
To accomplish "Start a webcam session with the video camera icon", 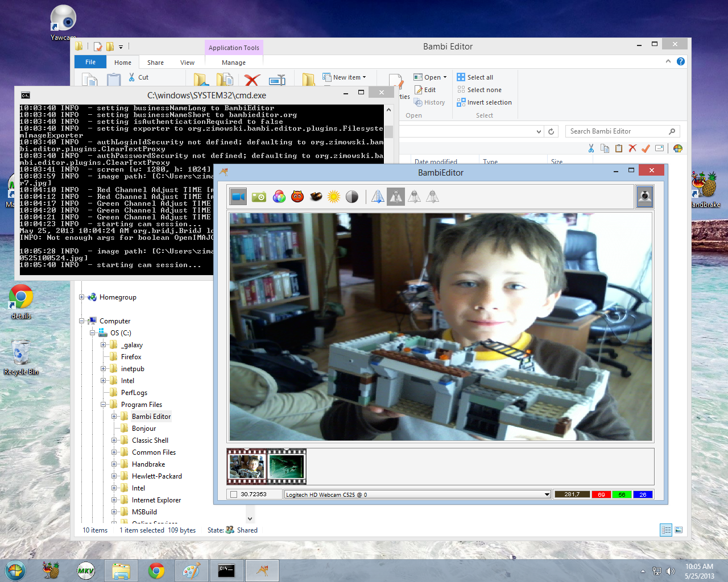I will coord(238,196).
